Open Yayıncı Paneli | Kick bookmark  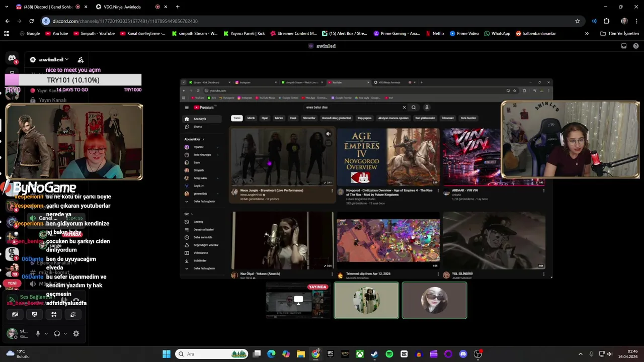[x=244, y=34]
